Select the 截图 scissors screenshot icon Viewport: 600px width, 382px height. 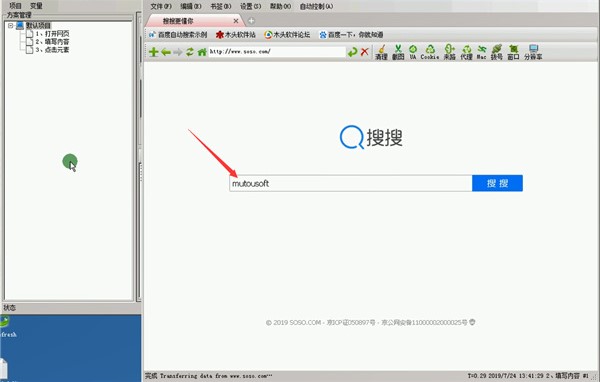398,52
